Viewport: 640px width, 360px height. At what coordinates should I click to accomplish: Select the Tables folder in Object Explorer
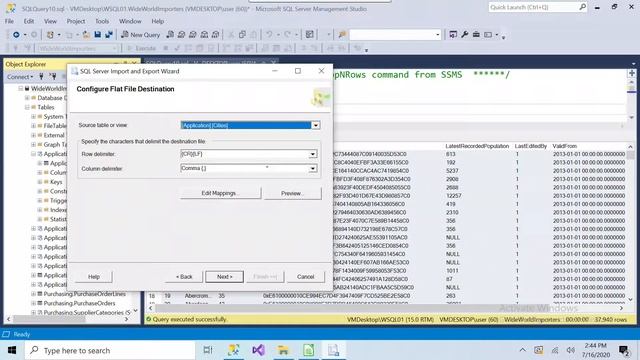pyautogui.click(x=45, y=107)
